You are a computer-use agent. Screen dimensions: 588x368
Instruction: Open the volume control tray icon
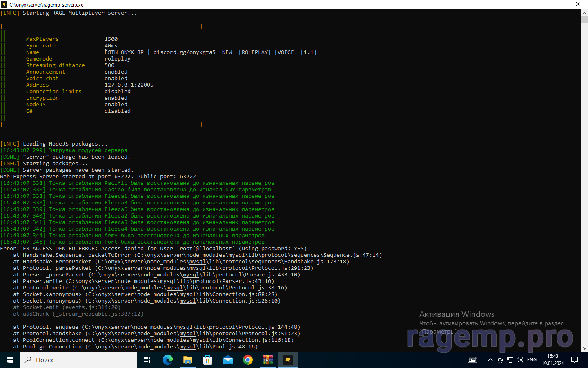(x=520, y=360)
